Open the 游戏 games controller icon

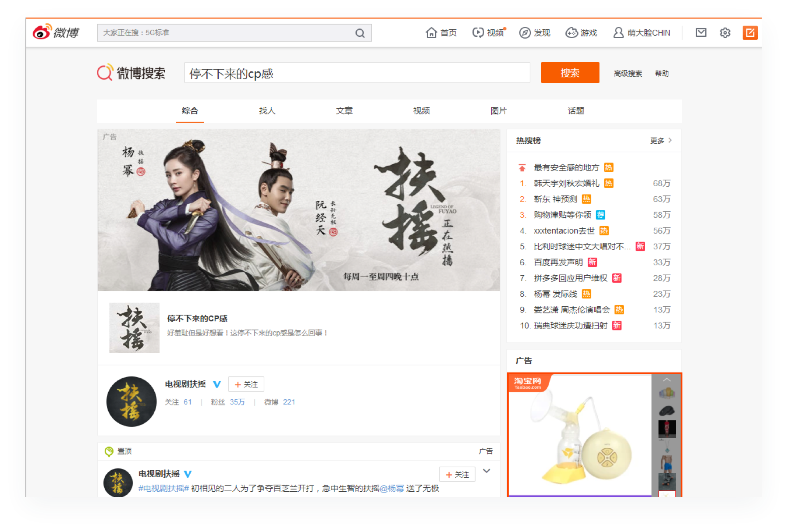(571, 33)
